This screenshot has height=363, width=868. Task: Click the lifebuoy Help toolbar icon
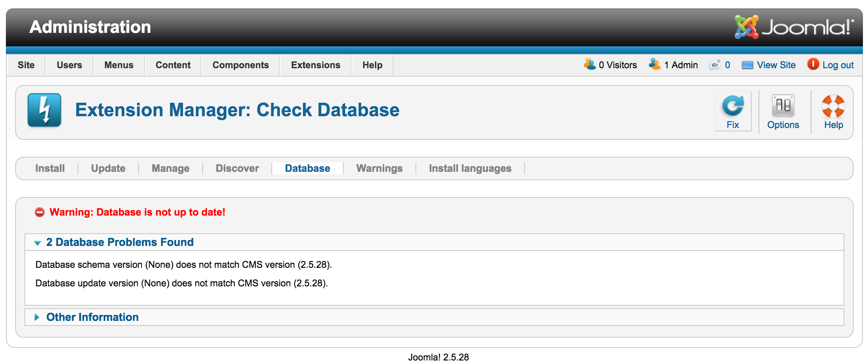pyautogui.click(x=833, y=106)
